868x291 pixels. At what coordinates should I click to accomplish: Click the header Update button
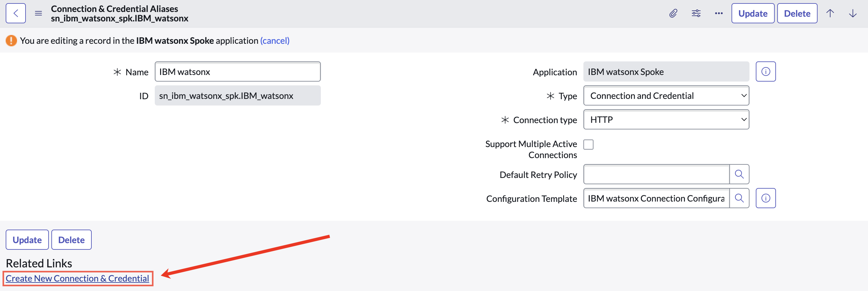click(x=753, y=14)
